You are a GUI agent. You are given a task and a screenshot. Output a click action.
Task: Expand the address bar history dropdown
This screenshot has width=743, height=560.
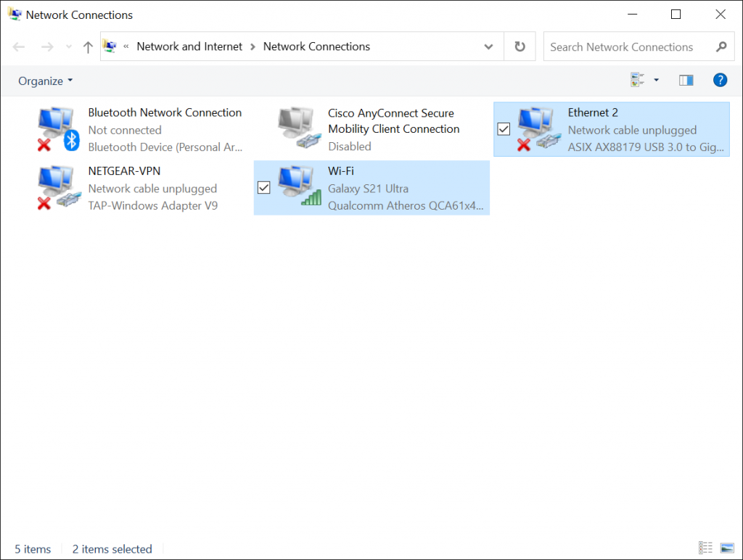click(488, 46)
